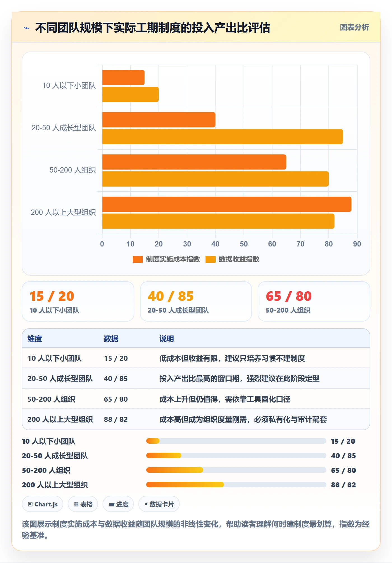The image size is (392, 563).
Task: Click the 进度 tag
Action: pyautogui.click(x=118, y=504)
